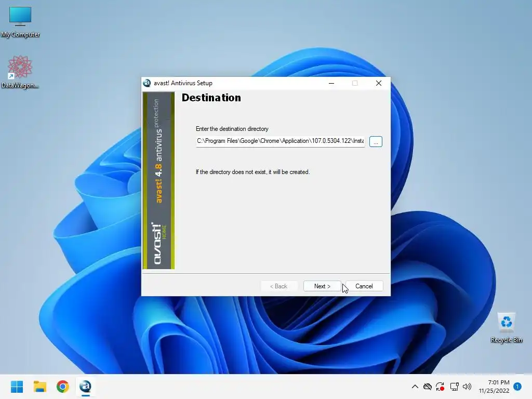Open the volume speaker tray icon
This screenshot has width=532, height=399.
point(467,387)
